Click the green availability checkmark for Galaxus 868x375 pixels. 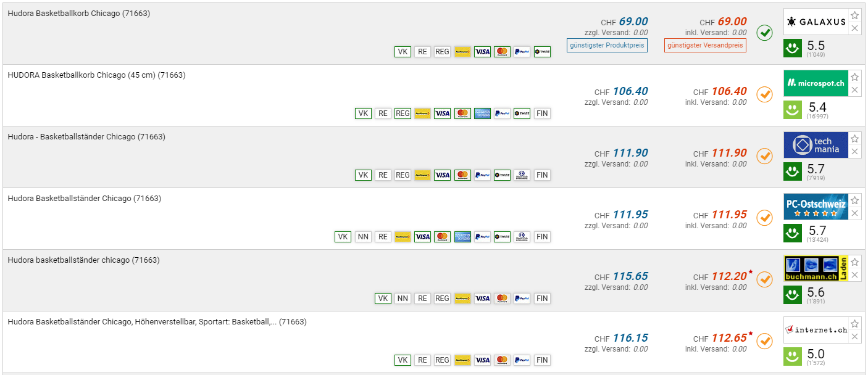[x=765, y=33]
